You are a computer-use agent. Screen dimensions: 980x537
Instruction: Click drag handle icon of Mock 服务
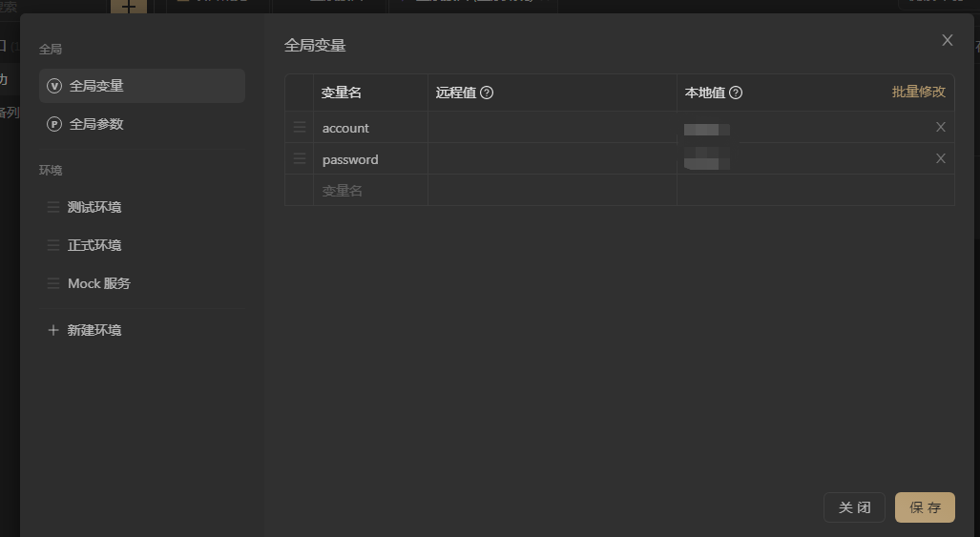click(x=53, y=283)
